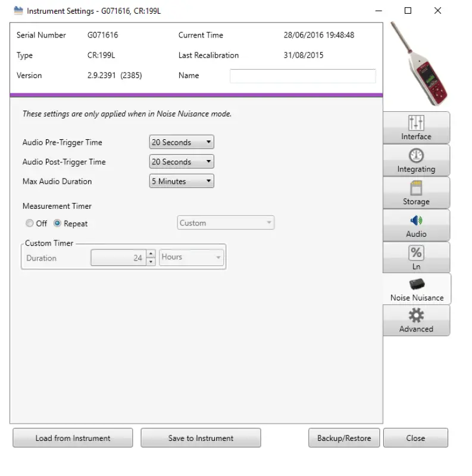This screenshot has width=472, height=476.
Task: Click Load from Instrument button
Action: tap(73, 438)
